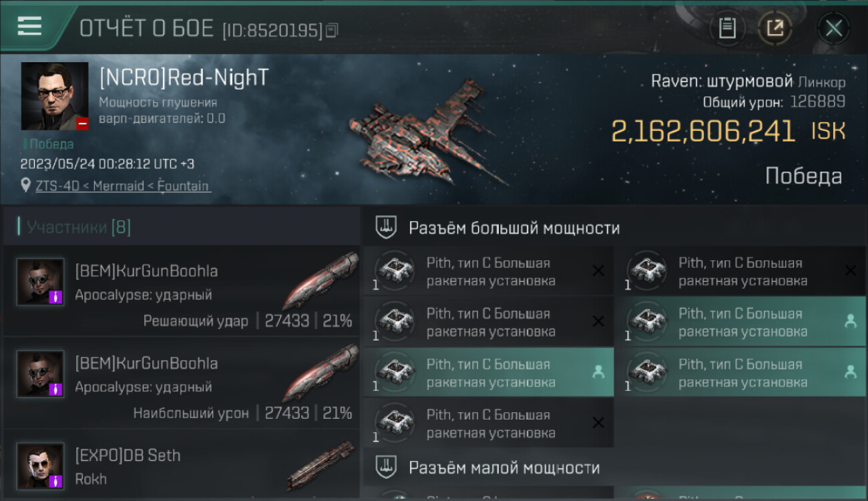868x501 pixels.
Task: Click Red-NighT's portrait
Action: pyautogui.click(x=55, y=96)
